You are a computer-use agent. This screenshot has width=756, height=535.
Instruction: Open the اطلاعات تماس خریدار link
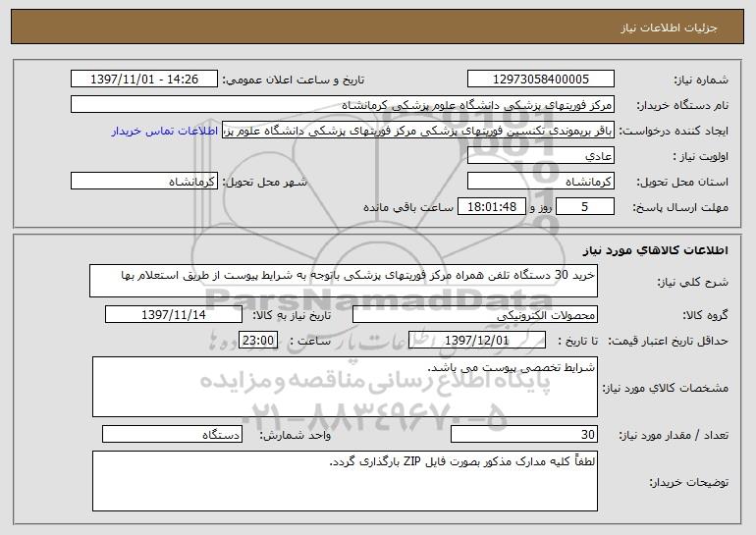coord(165,132)
